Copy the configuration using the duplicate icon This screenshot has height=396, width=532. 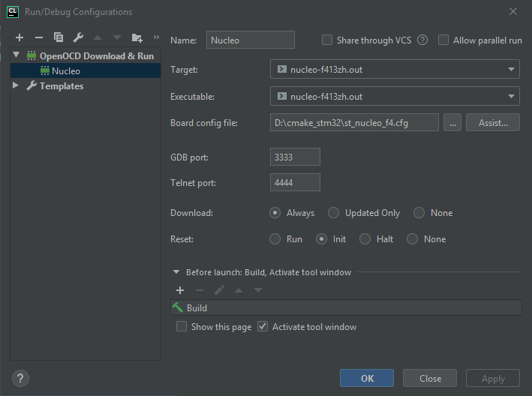click(59, 37)
